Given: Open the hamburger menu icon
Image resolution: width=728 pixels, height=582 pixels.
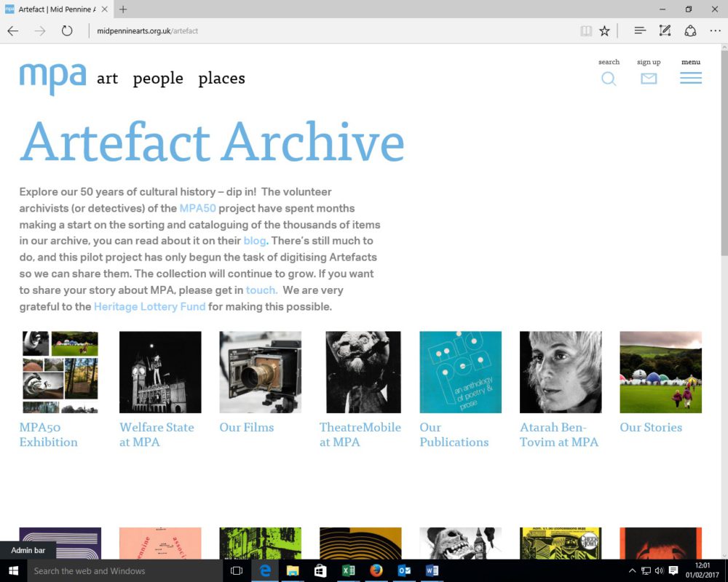Looking at the screenshot, I should (691, 78).
